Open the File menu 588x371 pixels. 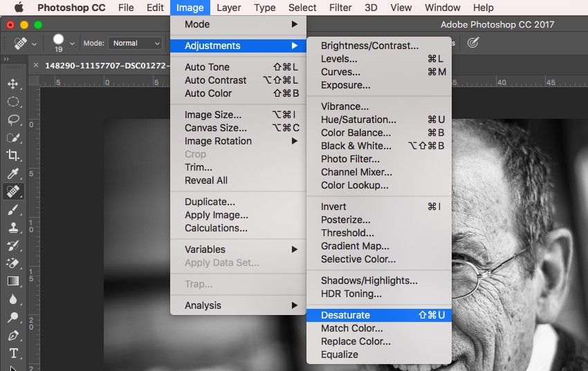point(126,8)
